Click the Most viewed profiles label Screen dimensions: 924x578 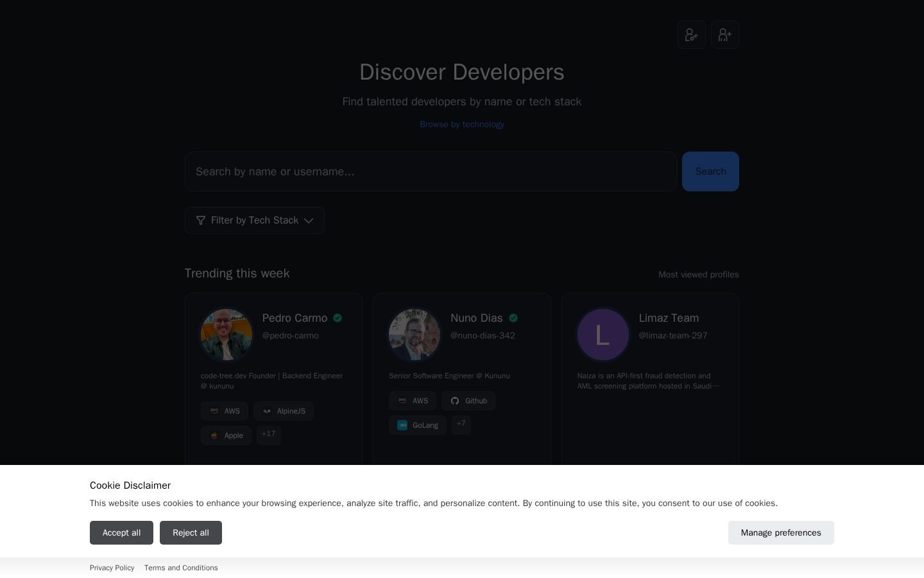698,274
